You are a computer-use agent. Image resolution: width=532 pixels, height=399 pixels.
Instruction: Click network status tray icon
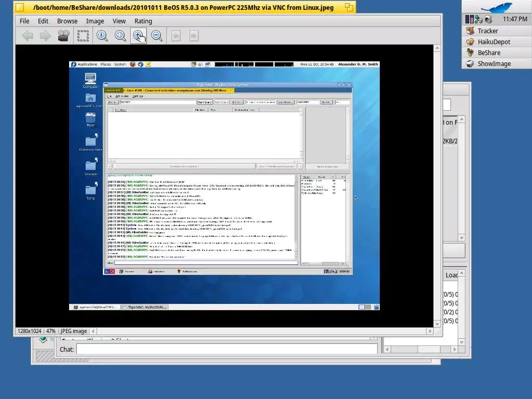click(478, 19)
